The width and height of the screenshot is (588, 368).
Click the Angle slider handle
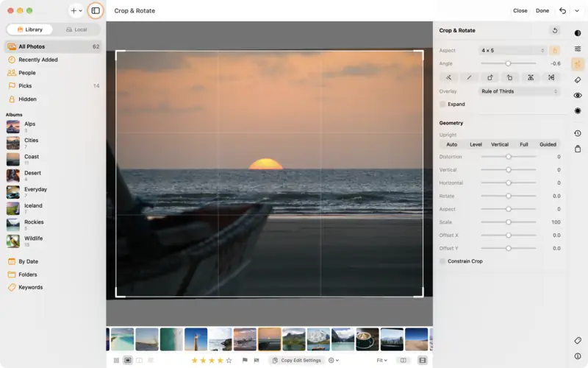[x=508, y=63]
